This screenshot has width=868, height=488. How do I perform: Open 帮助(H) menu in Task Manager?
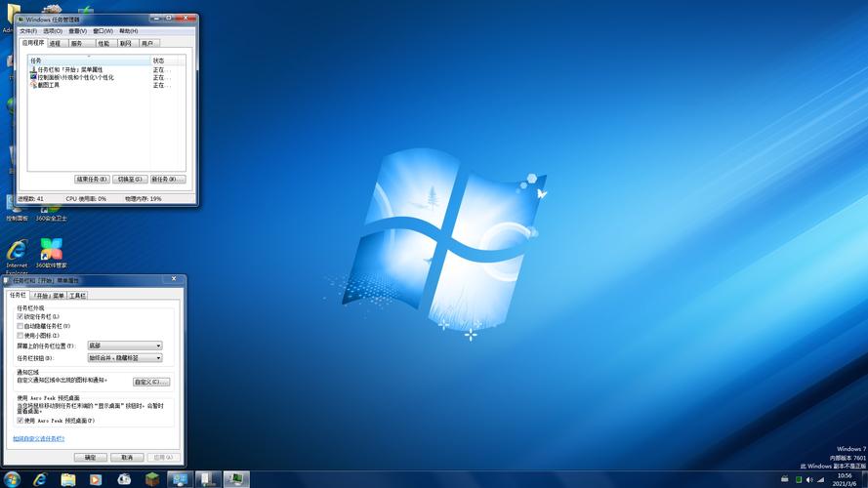coord(129,31)
